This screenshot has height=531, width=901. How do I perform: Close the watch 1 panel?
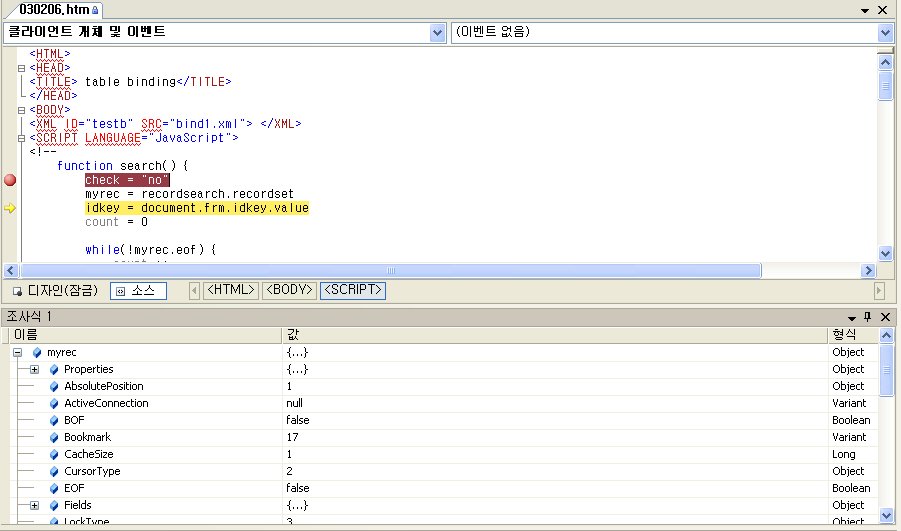(x=885, y=317)
